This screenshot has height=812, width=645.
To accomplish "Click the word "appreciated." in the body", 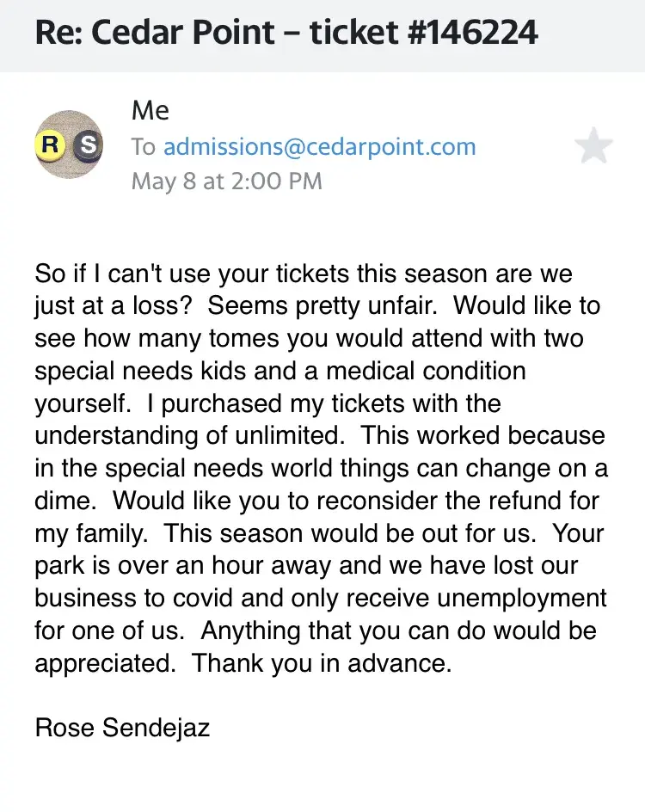I will (x=106, y=664).
